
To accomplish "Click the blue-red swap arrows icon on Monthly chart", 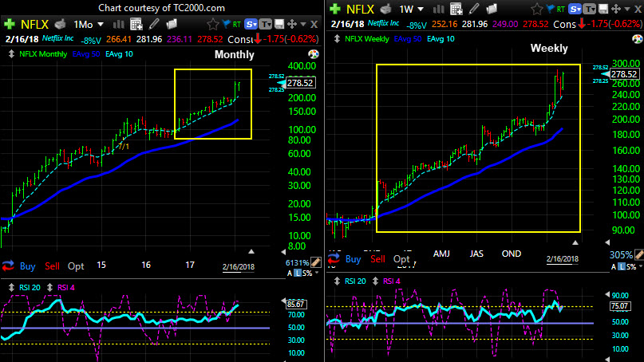I will point(8,266).
